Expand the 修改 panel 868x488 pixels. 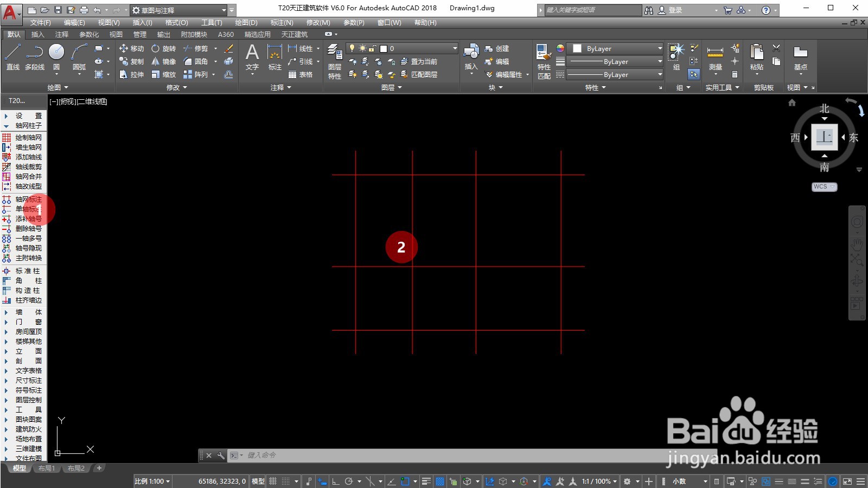coord(176,87)
